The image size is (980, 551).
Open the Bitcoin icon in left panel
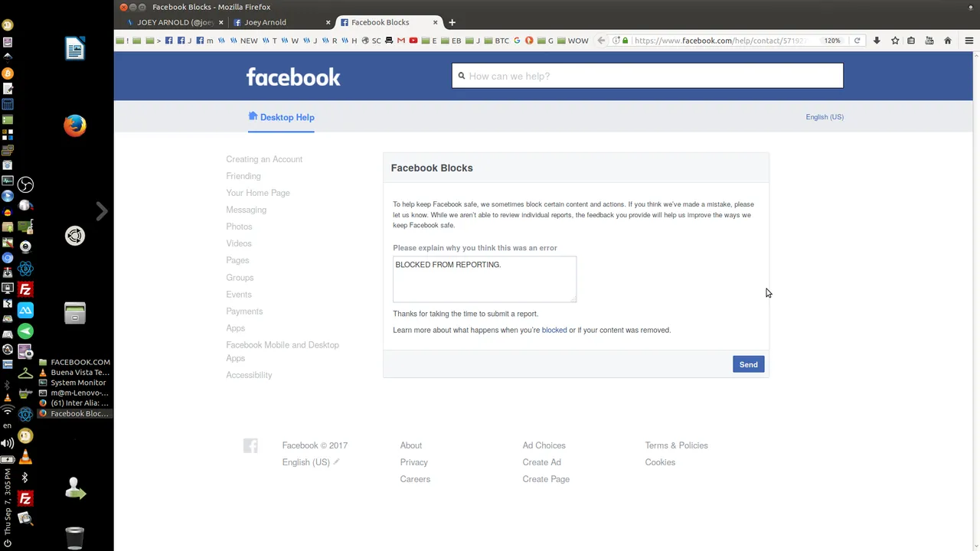click(8, 73)
